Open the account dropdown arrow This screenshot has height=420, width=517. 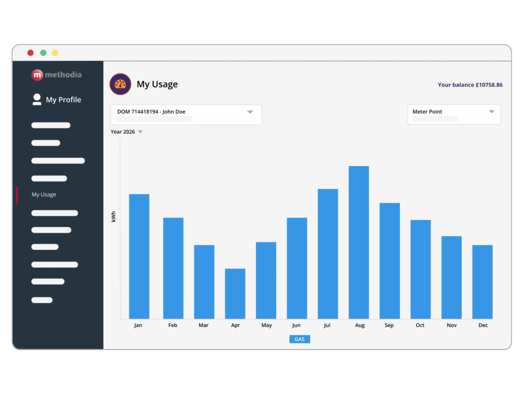[250, 112]
